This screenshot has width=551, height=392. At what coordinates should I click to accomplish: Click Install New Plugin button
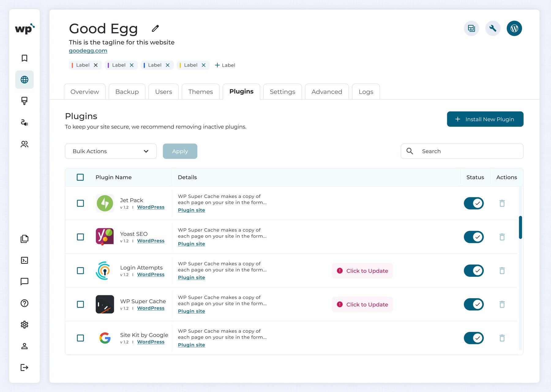pos(485,119)
